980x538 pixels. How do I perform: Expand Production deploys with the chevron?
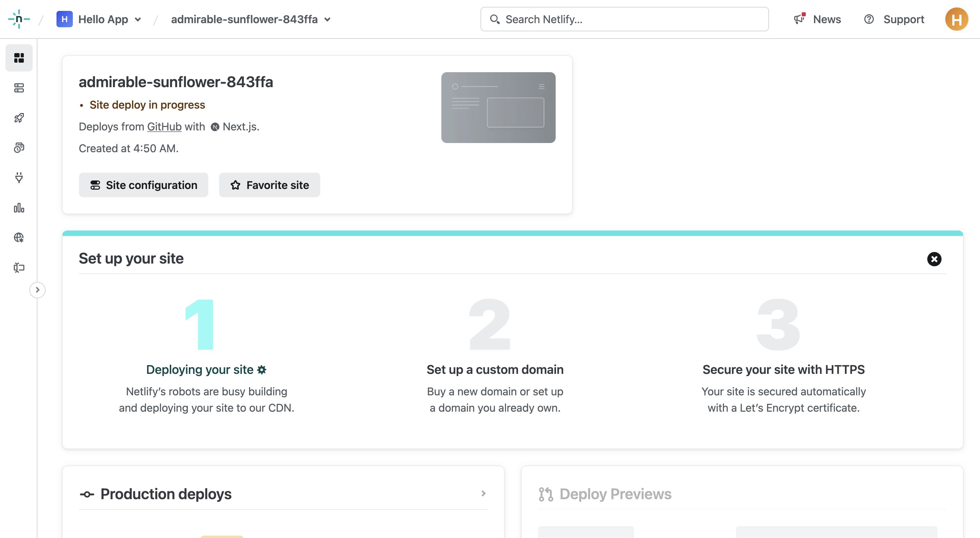pos(483,493)
